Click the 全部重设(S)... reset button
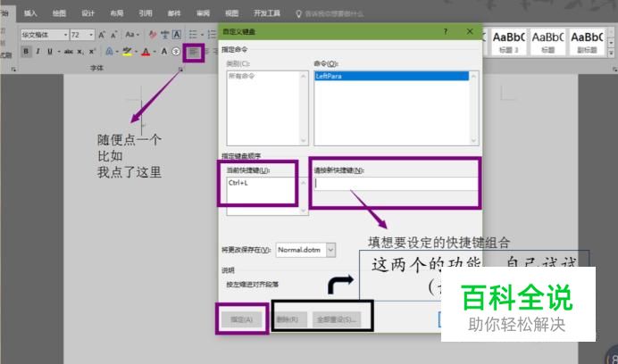Screen dimensions: 618x364 337,319
